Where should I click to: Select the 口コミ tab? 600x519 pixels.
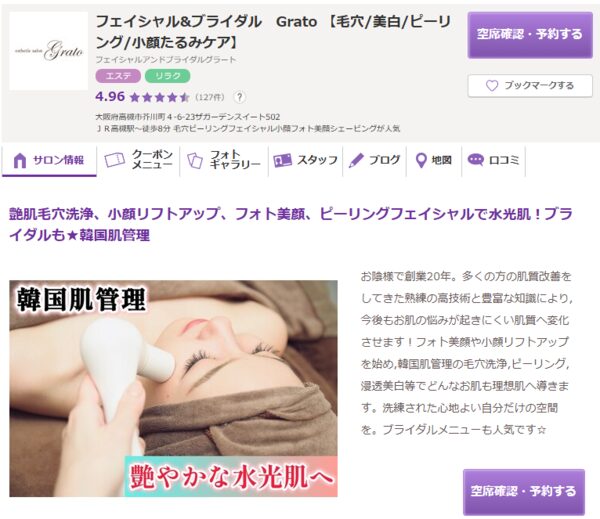pyautogui.click(x=493, y=160)
